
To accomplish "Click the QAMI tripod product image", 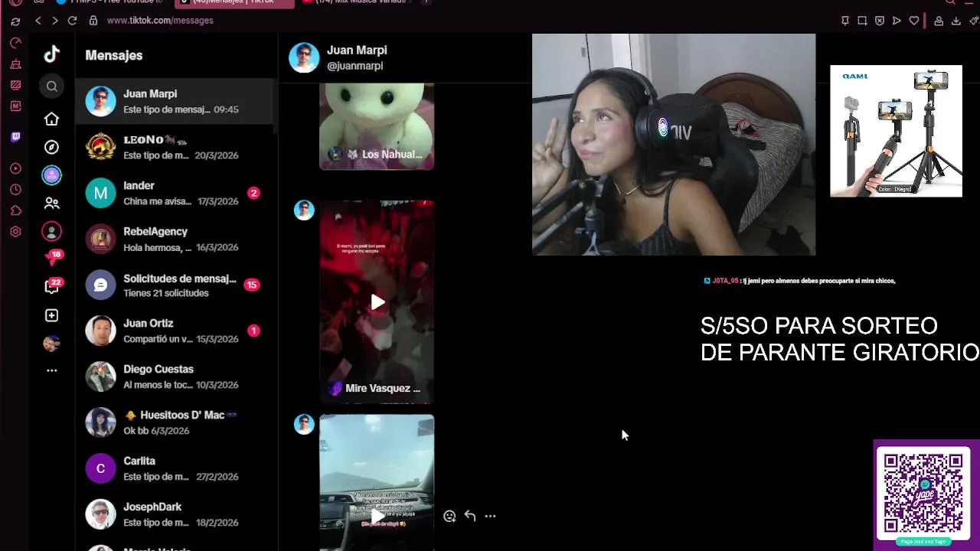I will click(896, 131).
